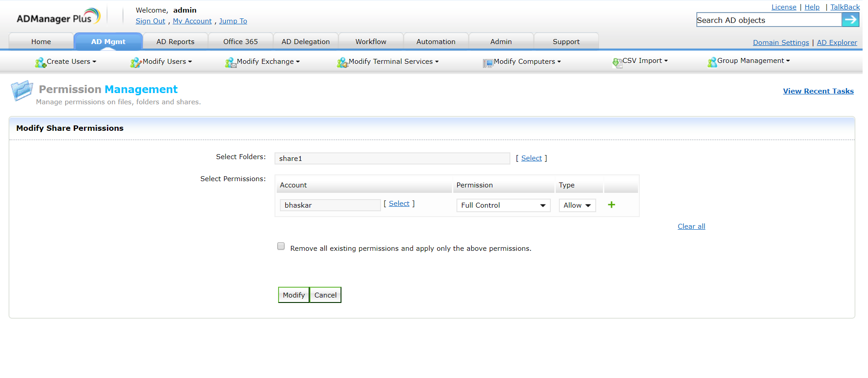
Task: Switch to AD Delegation tab
Action: (306, 41)
